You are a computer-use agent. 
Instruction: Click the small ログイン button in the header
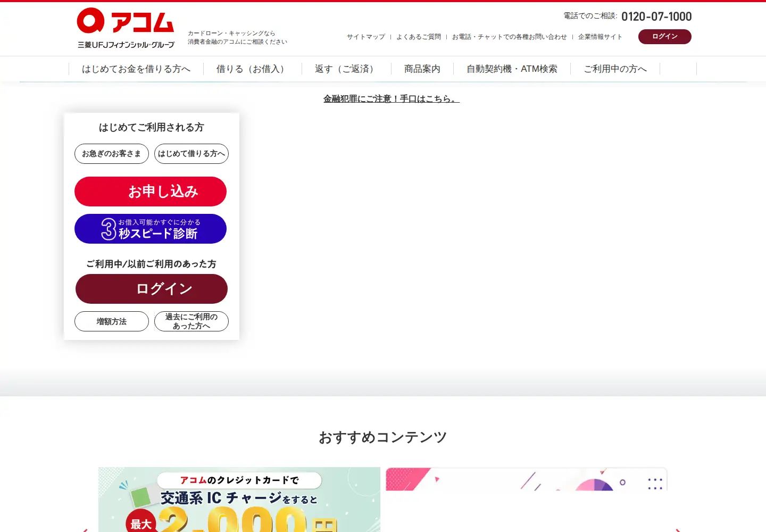tap(665, 37)
